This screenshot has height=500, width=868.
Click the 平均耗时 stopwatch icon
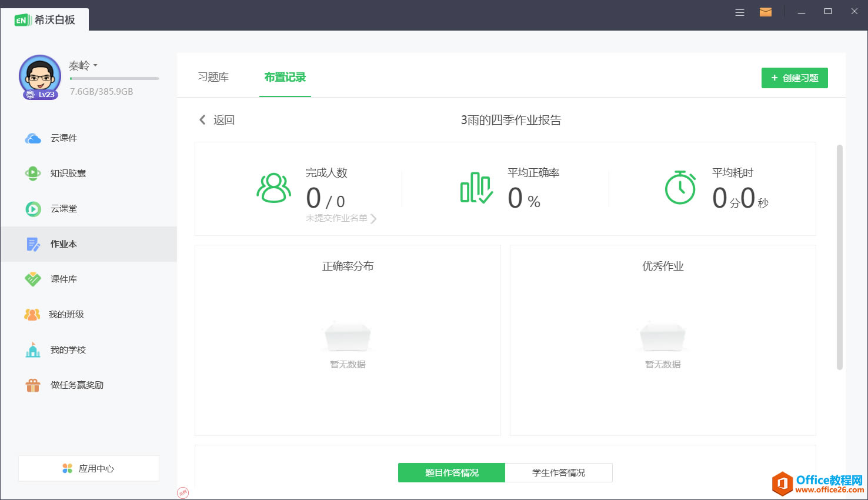[x=680, y=188]
